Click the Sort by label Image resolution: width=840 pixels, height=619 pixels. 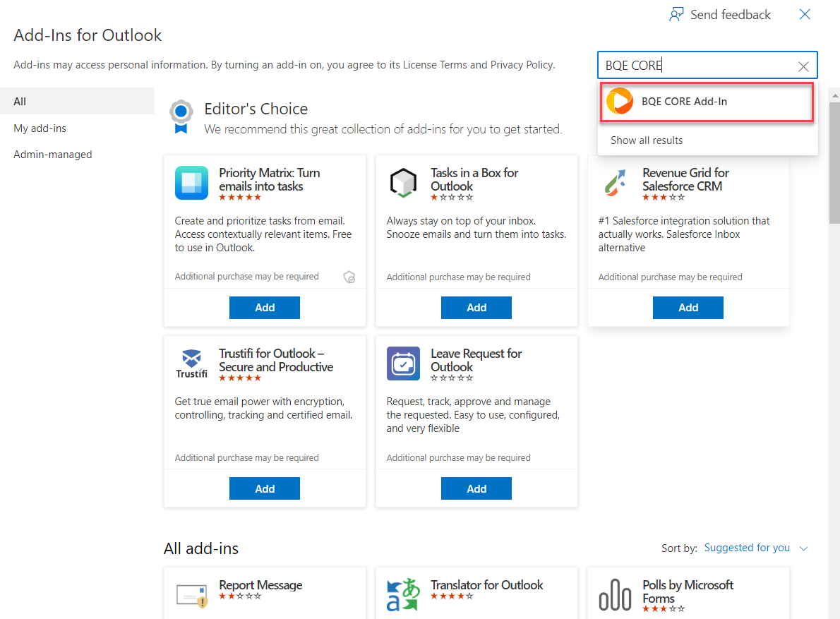coord(679,548)
